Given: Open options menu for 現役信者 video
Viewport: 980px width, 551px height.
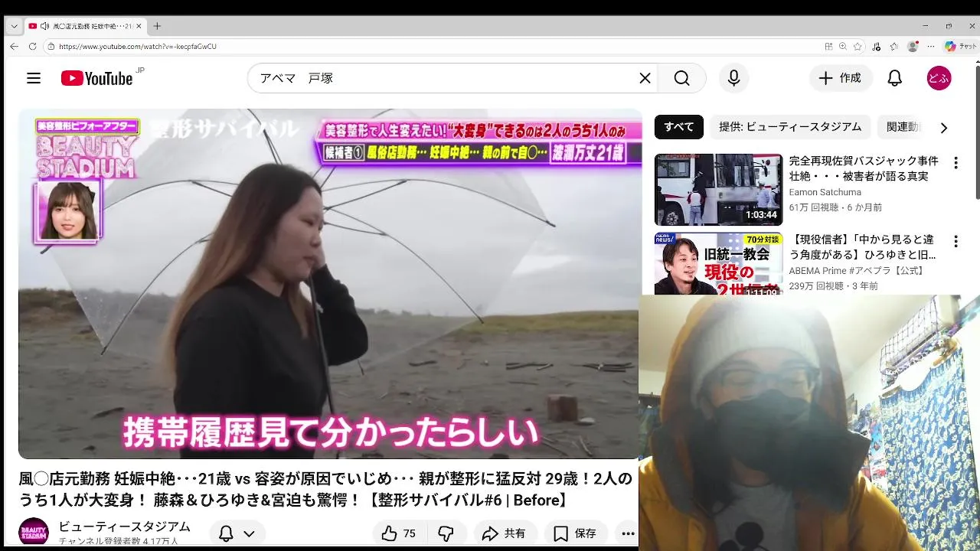Looking at the screenshot, I should [955, 242].
